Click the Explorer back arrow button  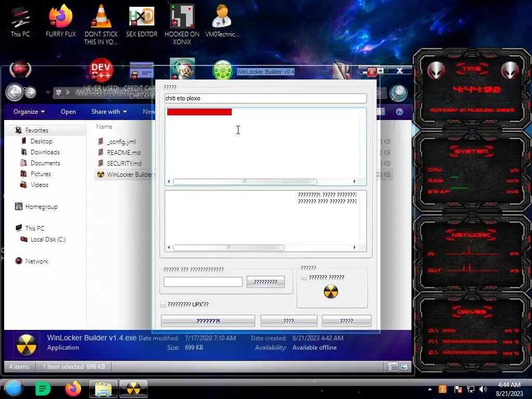(14, 92)
